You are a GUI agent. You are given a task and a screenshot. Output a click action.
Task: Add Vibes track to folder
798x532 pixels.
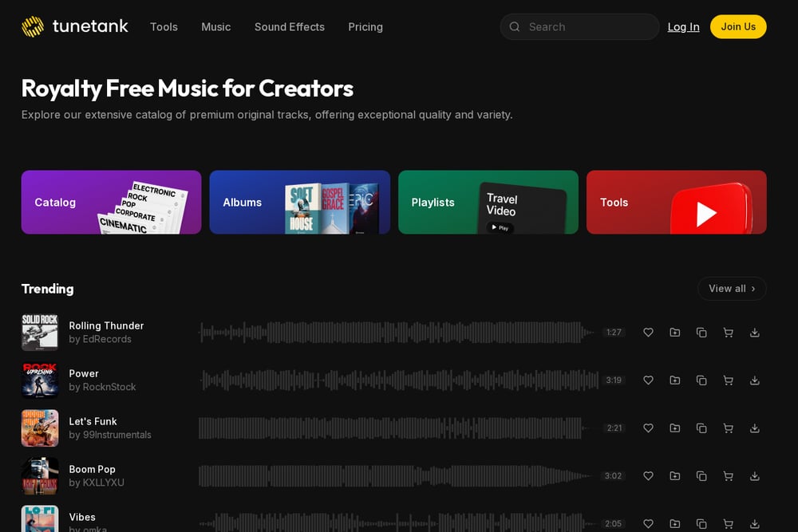point(675,524)
